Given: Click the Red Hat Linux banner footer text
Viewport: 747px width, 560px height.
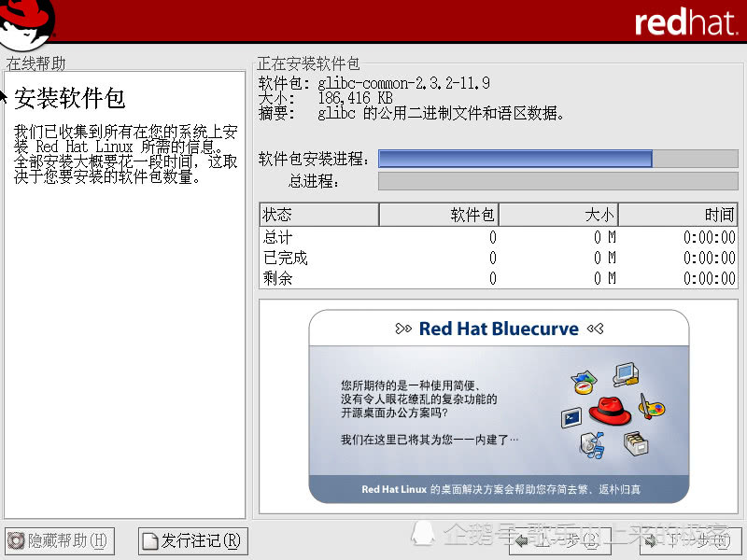Looking at the screenshot, I should click(500, 489).
